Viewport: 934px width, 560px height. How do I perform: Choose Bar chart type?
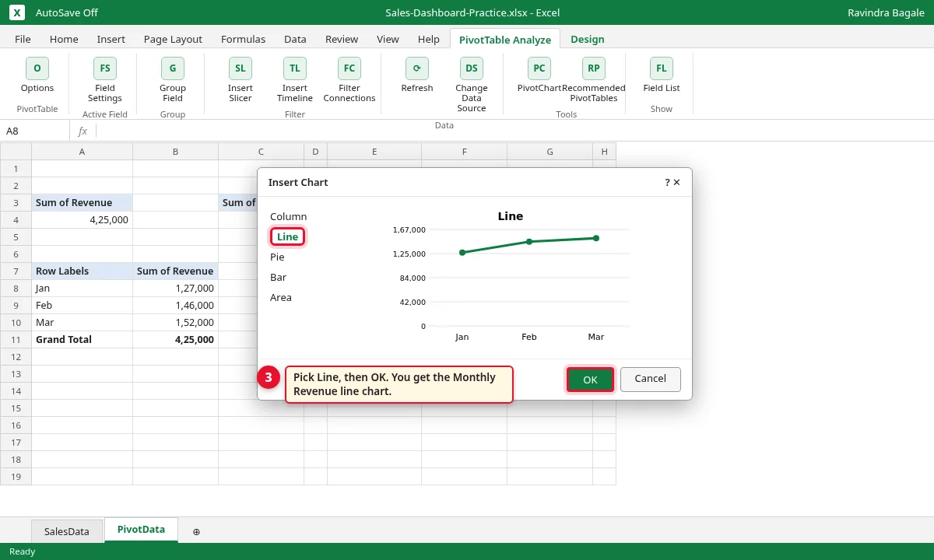click(x=278, y=277)
